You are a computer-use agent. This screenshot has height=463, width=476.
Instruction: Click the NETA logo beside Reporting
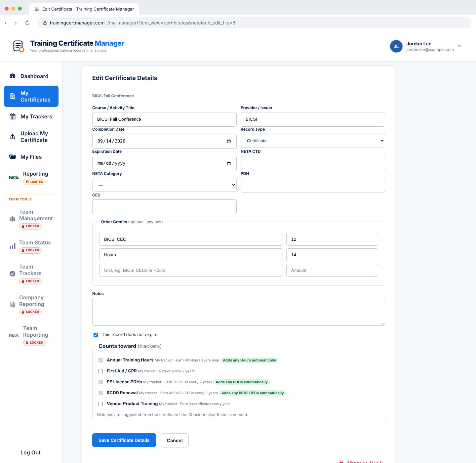14,178
